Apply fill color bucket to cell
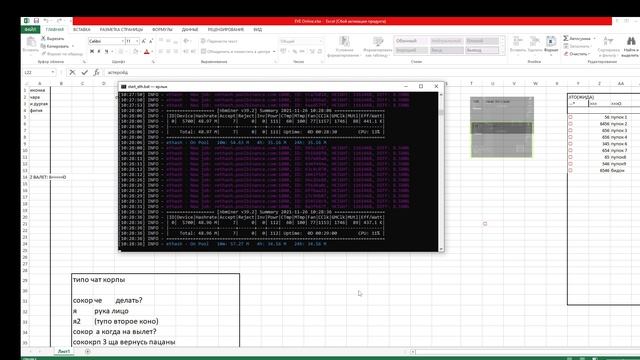The height and width of the screenshot is (360, 640). pos(136,51)
